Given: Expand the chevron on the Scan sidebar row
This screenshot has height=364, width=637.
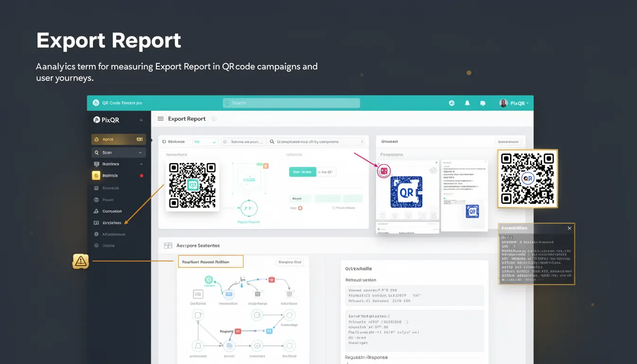Looking at the screenshot, I should click(140, 153).
